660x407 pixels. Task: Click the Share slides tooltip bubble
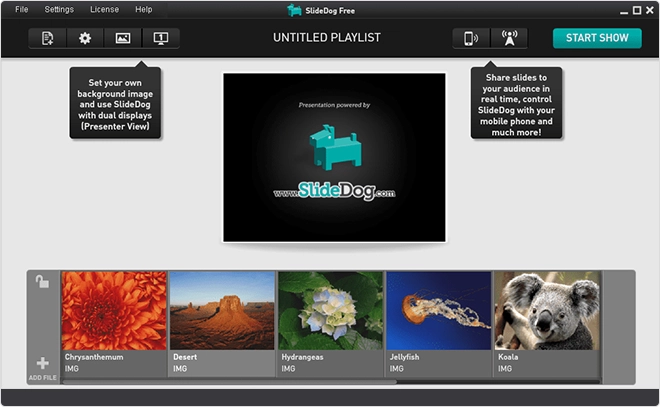pyautogui.click(x=516, y=103)
